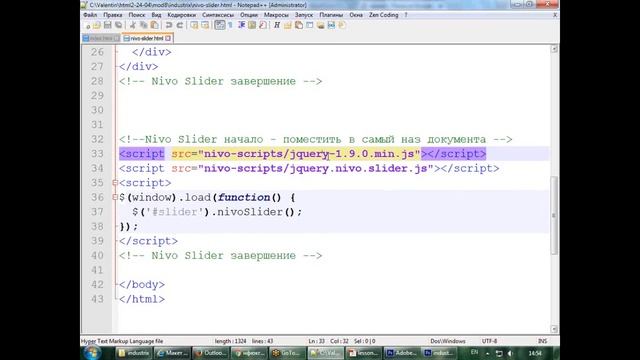The height and width of the screenshot is (360, 640).
Task: Open the Windows Start button
Action: tap(93, 353)
